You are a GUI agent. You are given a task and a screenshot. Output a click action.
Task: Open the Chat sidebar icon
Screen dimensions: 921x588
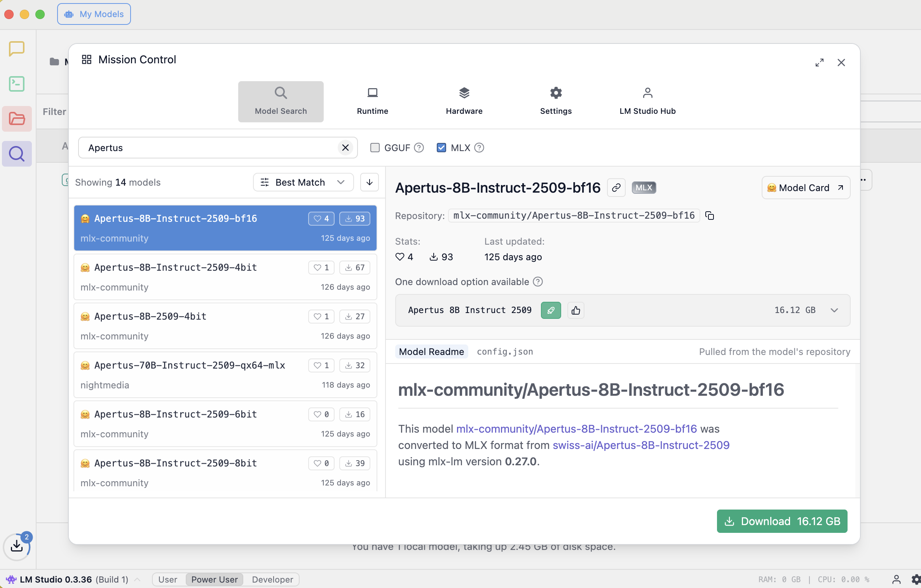17,49
